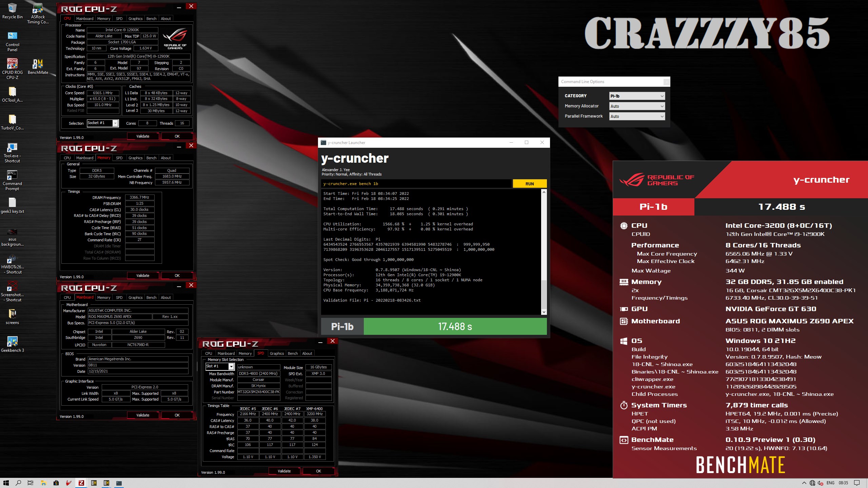This screenshot has width=868, height=488.
Task: Click the y-cruncher output scroll down arrow
Action: click(x=544, y=312)
